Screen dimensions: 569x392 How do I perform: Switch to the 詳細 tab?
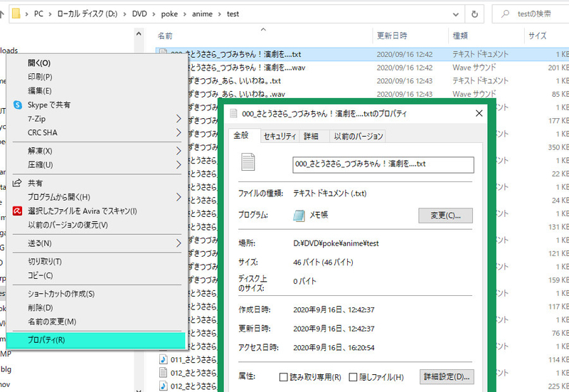(311, 136)
